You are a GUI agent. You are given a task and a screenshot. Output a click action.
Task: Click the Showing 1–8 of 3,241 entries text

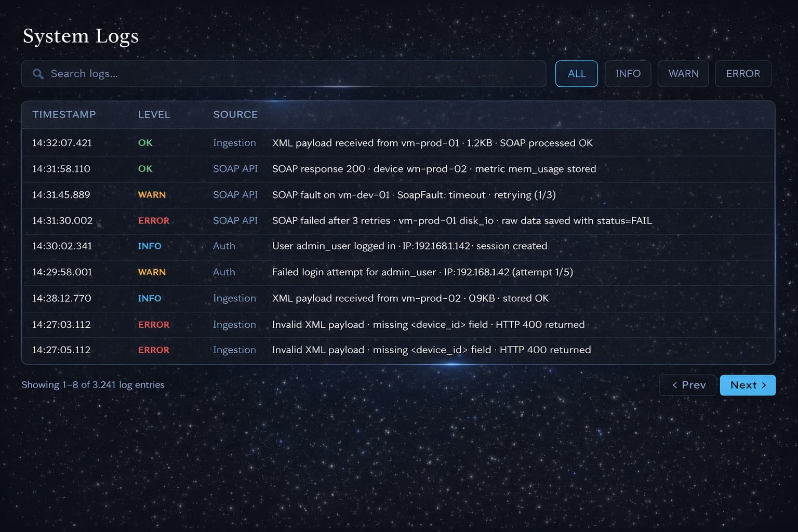(92, 385)
